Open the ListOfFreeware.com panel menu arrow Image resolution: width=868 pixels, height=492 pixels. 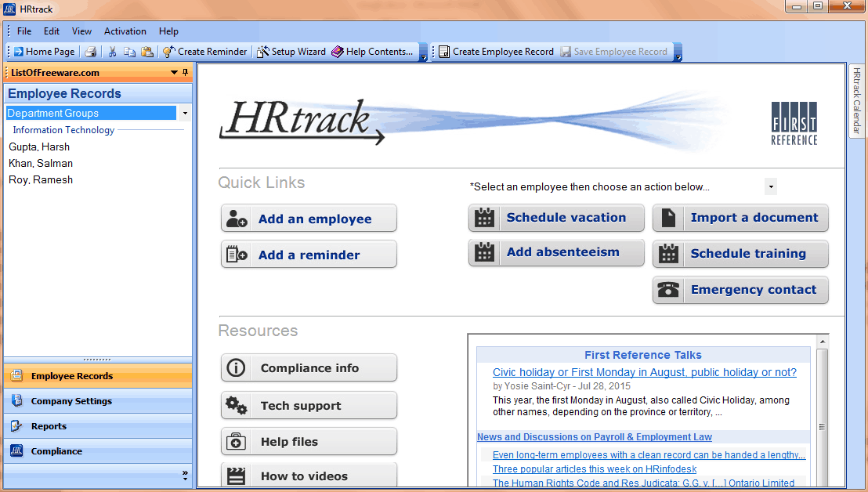175,73
